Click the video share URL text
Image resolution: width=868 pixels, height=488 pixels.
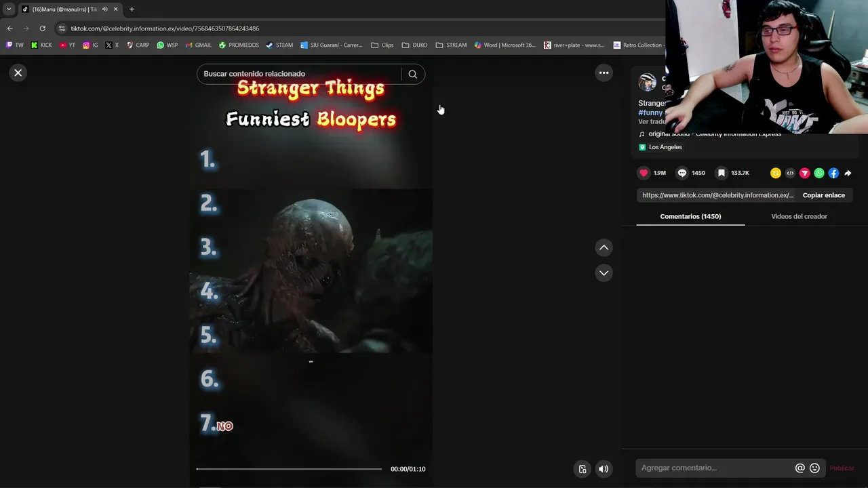tap(717, 195)
